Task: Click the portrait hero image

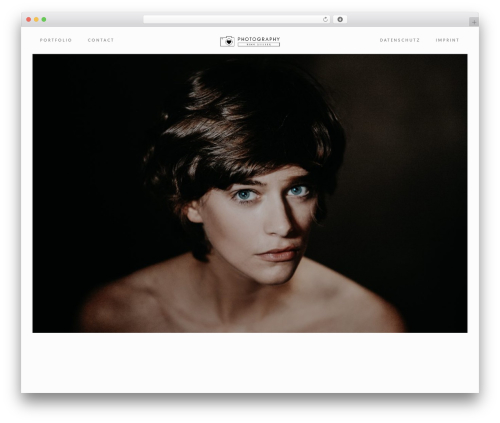Action: pyautogui.click(x=250, y=193)
